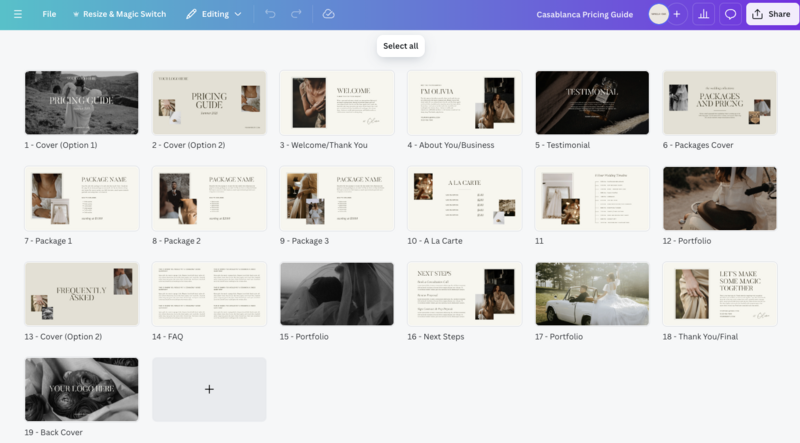This screenshot has height=443, width=800.
Task: Add a new page with plus tile
Action: tap(209, 389)
